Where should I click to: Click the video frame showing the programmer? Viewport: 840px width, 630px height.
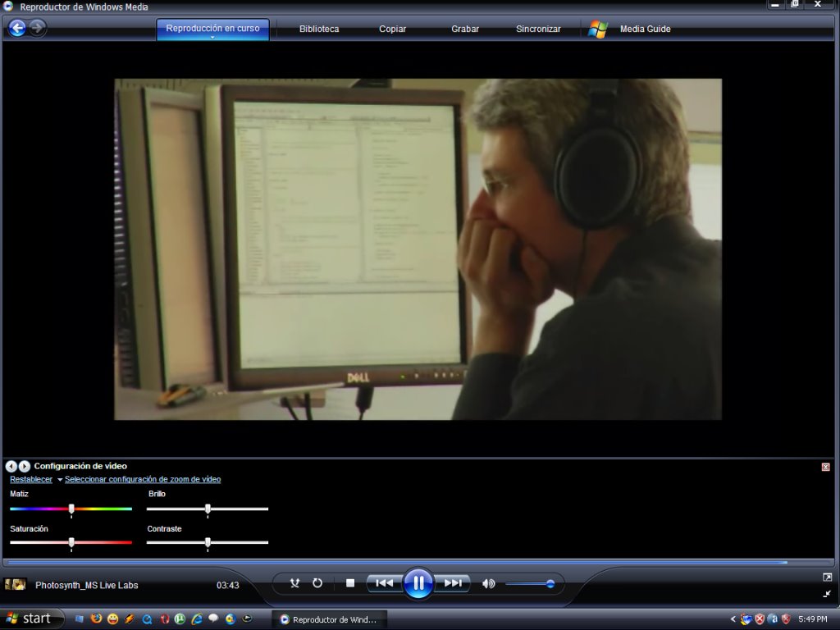click(x=418, y=249)
